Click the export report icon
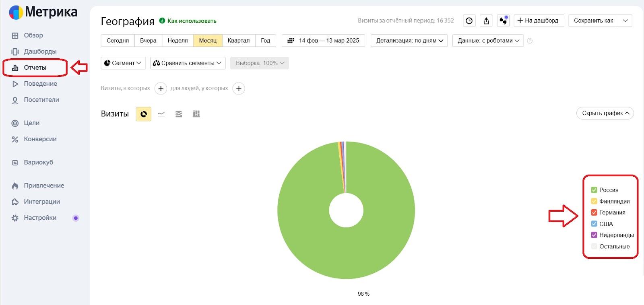The image size is (644, 305). tap(486, 21)
